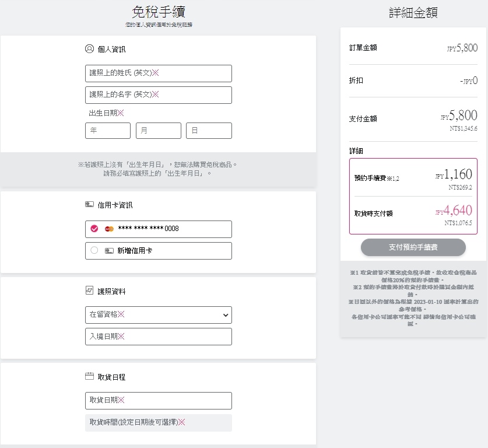The image size is (488, 448).
Task: Open the 在留資格 dropdown
Action: click(159, 315)
